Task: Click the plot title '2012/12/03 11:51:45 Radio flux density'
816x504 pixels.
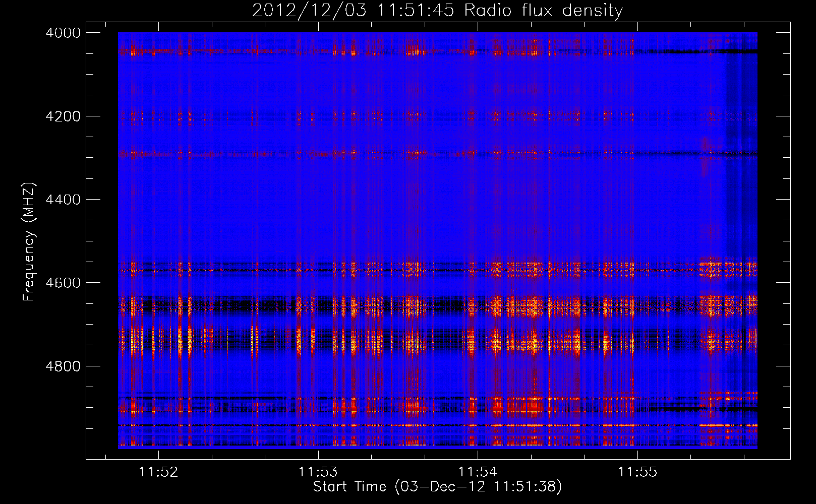Action: click(x=437, y=11)
